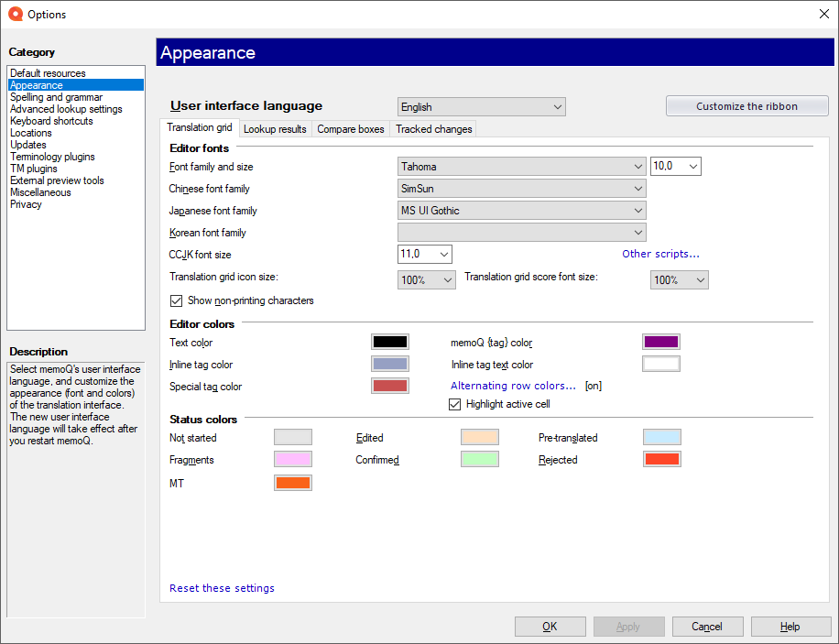Open CCJK font size 11,0 dropdown
839x644 pixels.
(425, 255)
